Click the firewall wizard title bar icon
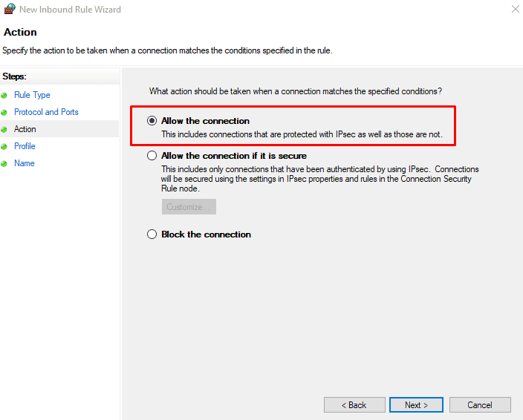523x420 pixels. [x=10, y=10]
